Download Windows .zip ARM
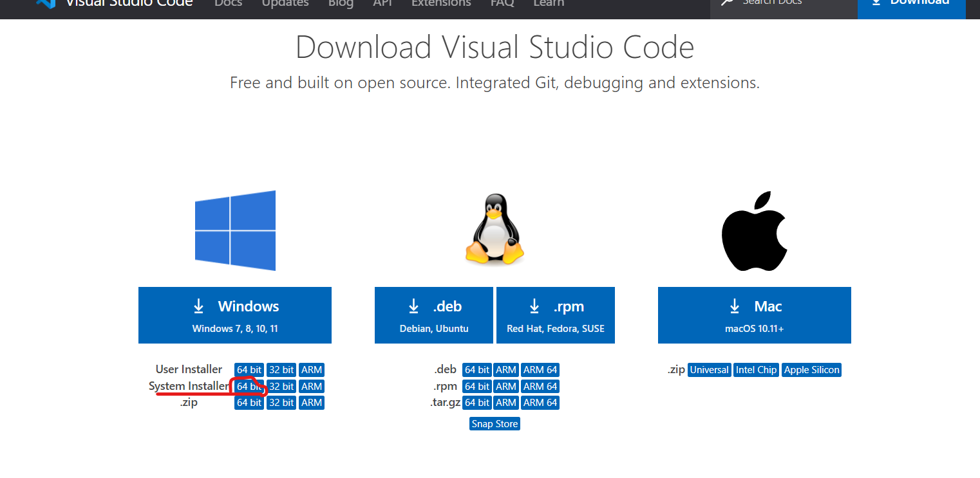The image size is (980, 478). coord(312,403)
